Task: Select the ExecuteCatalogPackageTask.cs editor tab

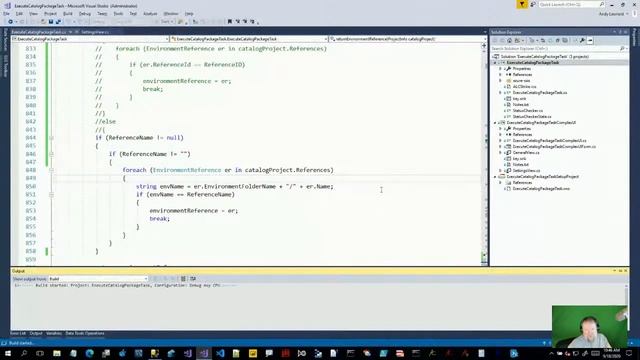Action: point(39,32)
